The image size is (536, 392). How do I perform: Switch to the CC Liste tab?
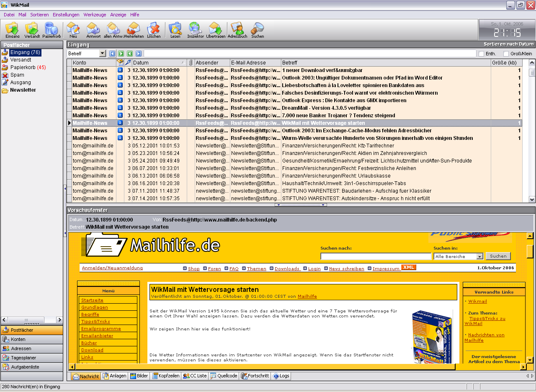195,376
